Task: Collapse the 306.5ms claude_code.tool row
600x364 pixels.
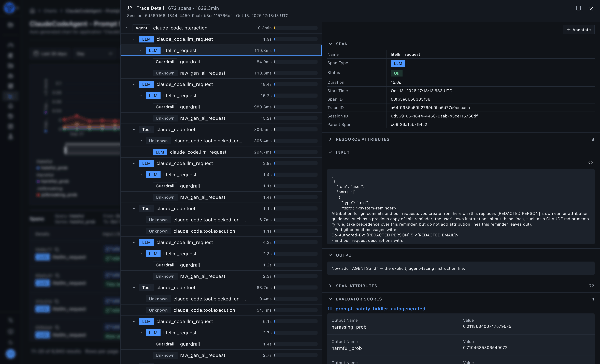Action: (x=134, y=129)
